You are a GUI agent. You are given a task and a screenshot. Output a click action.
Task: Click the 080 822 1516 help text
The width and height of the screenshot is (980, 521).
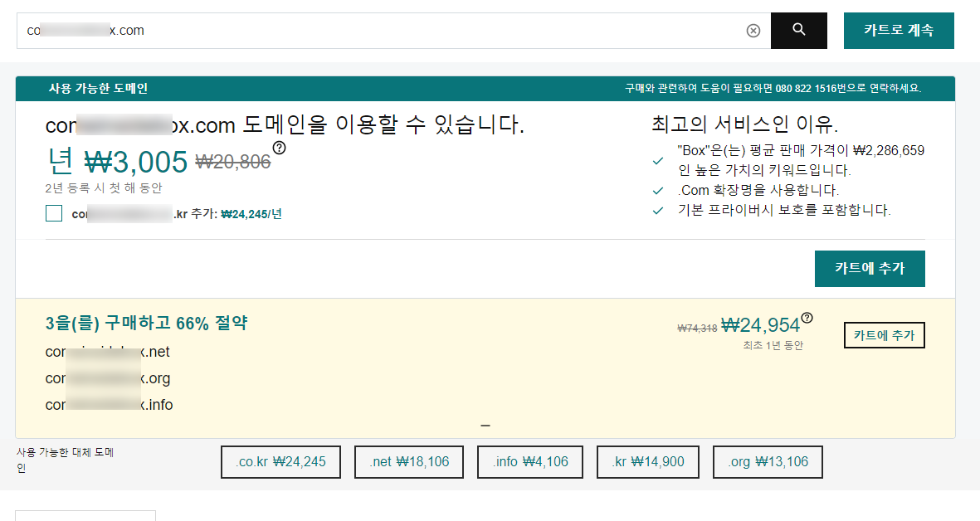(773, 89)
